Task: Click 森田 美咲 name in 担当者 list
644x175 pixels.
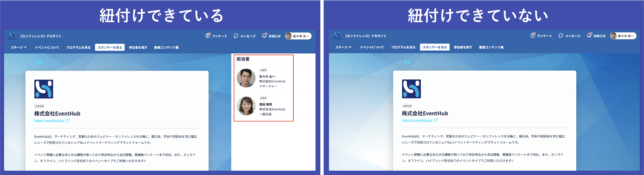Action: (266, 105)
